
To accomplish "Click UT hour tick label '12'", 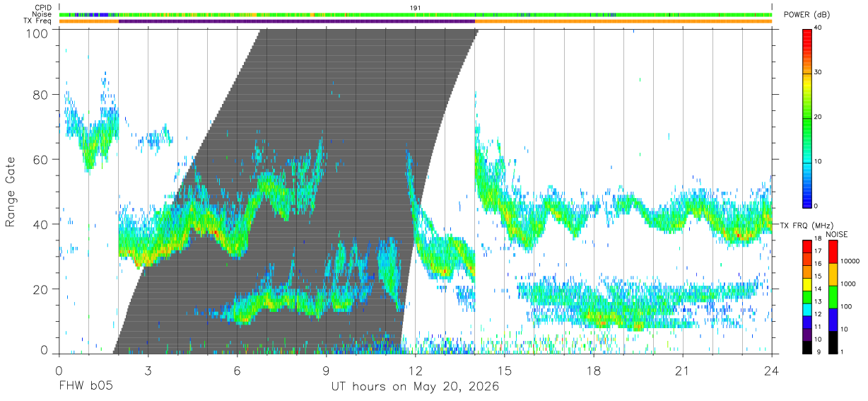I will (415, 370).
